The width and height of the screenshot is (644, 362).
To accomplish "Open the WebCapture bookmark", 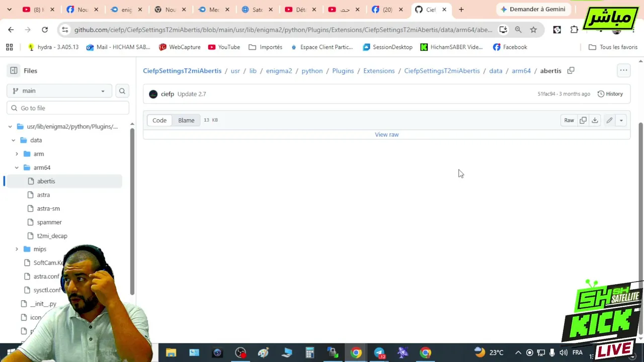I will tap(180, 47).
